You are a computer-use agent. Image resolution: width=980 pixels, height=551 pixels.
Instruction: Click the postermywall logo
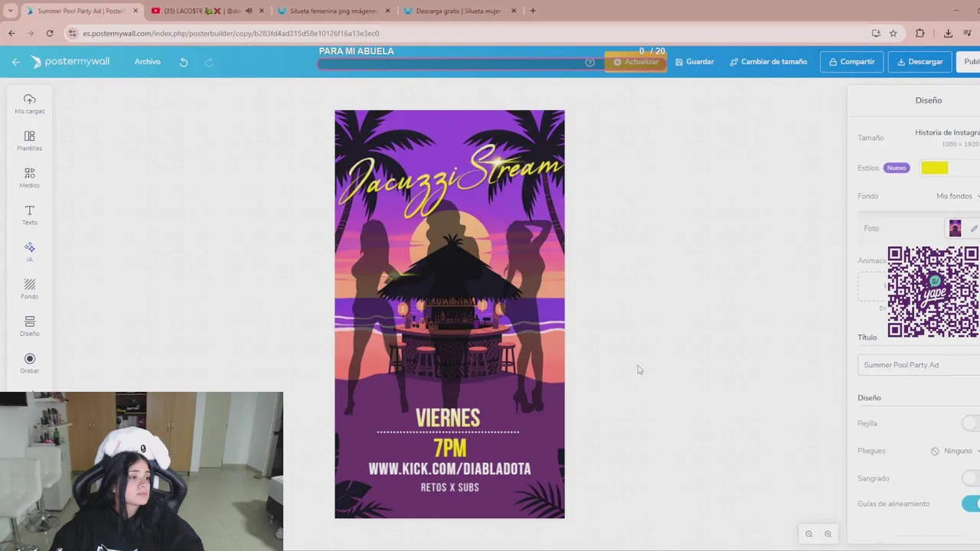point(70,61)
